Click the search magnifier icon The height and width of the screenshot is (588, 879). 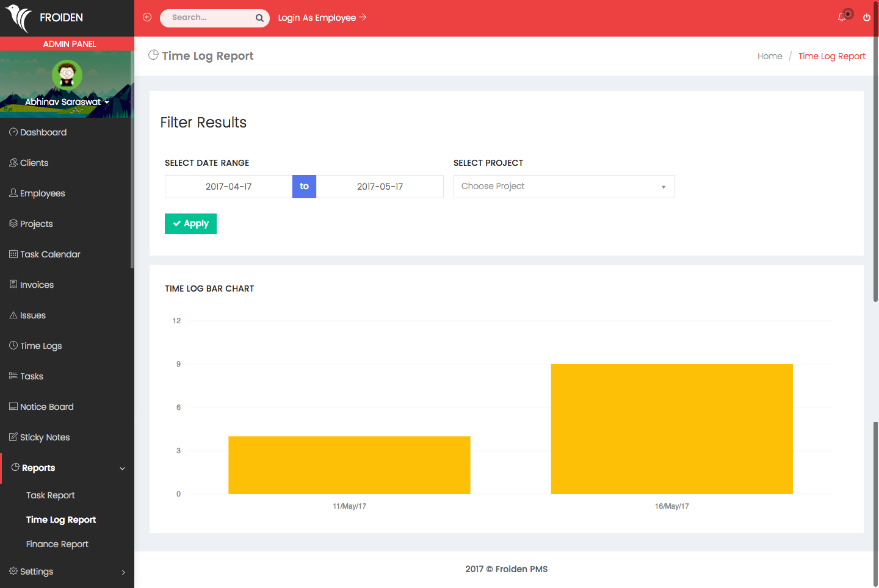(x=259, y=18)
